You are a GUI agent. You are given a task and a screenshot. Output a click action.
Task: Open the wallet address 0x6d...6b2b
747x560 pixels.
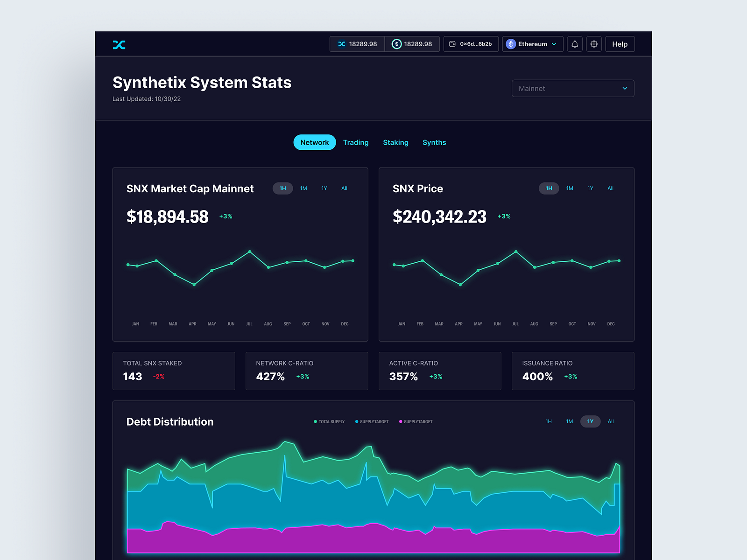pyautogui.click(x=471, y=44)
